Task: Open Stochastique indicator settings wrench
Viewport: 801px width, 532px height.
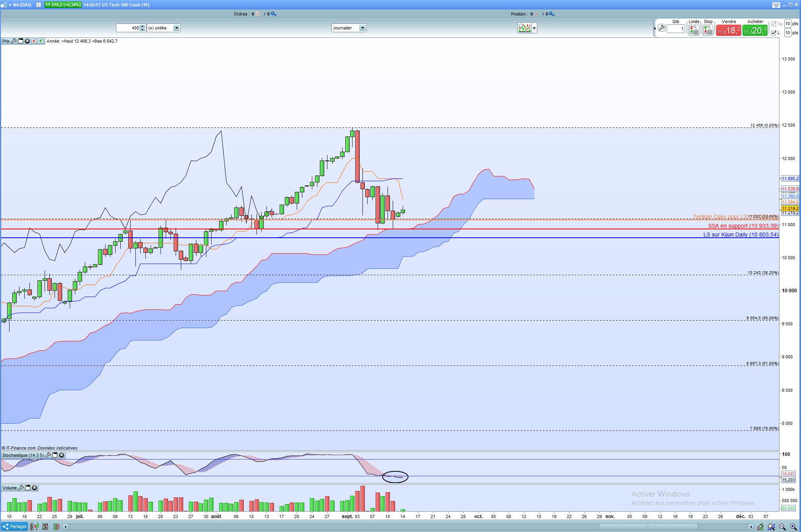Action: click(48, 455)
